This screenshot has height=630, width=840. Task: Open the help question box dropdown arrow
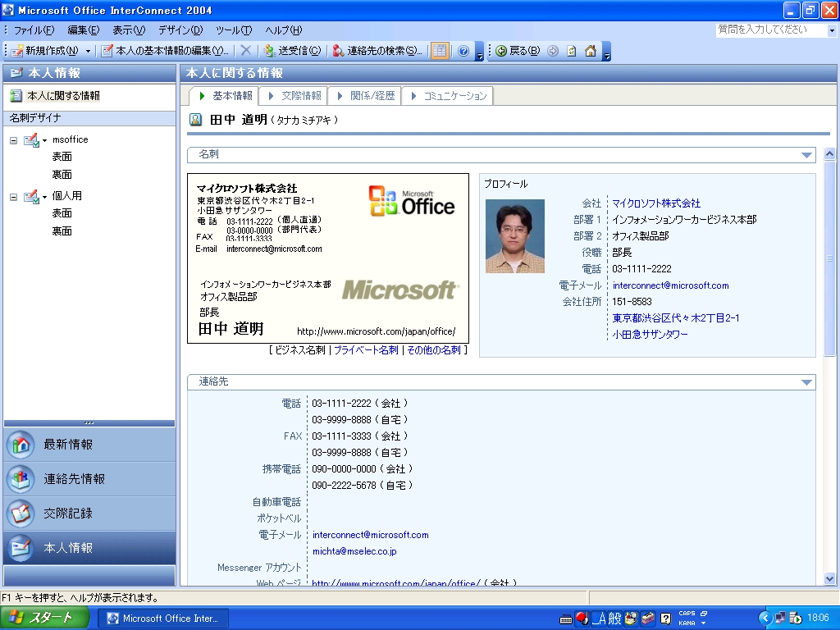(832, 30)
